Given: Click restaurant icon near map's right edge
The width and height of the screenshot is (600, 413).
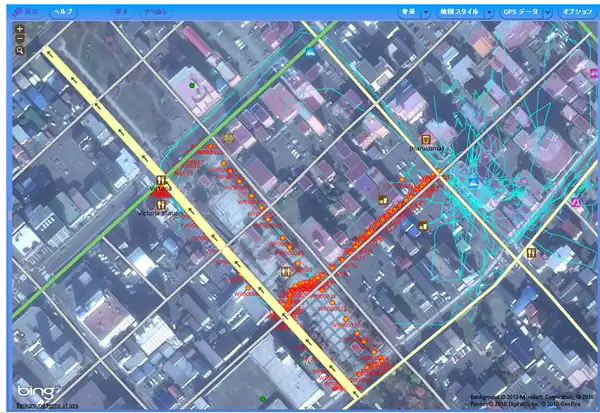Looking at the screenshot, I should (529, 253).
